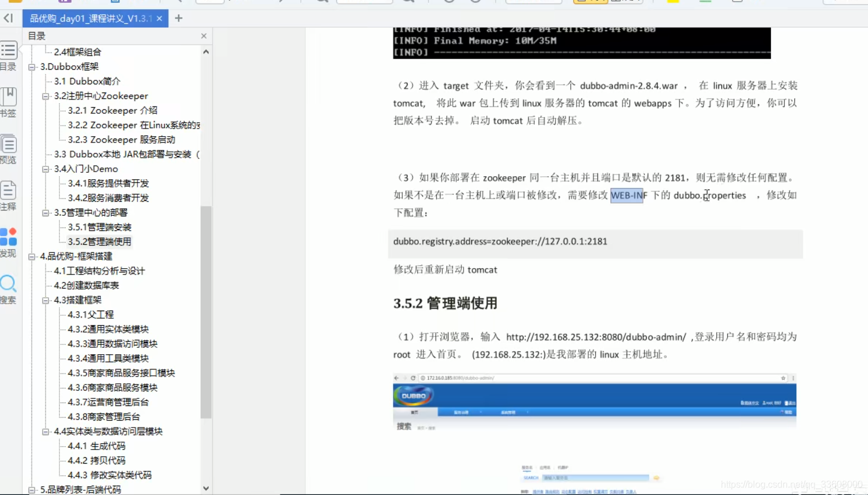
Task: Click the outline scrollbar up arrow
Action: 206,52
